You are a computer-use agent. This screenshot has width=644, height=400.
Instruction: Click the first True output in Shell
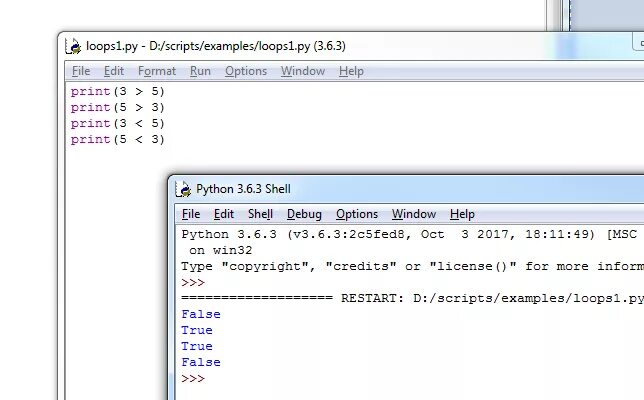pyautogui.click(x=197, y=330)
